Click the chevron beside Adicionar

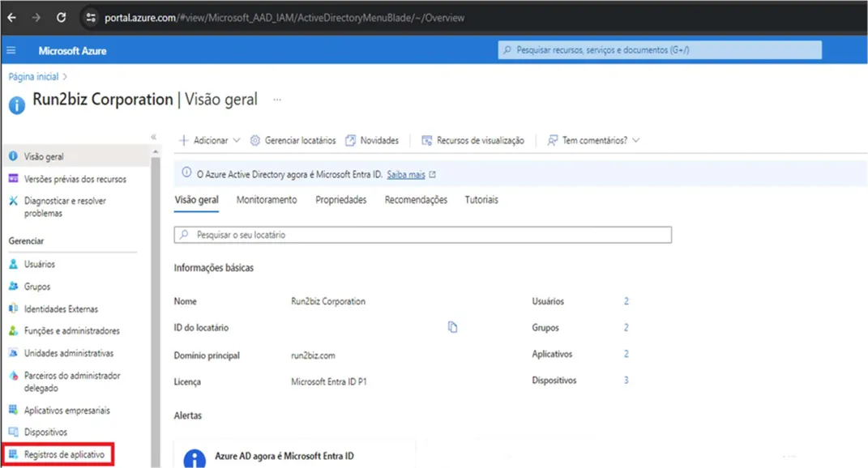(237, 141)
